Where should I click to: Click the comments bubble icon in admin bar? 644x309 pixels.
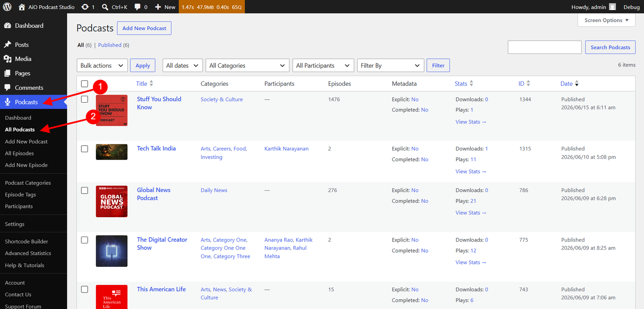pyautogui.click(x=138, y=7)
